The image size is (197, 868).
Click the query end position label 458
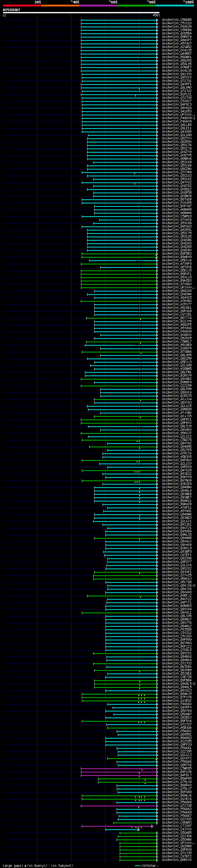155,15
